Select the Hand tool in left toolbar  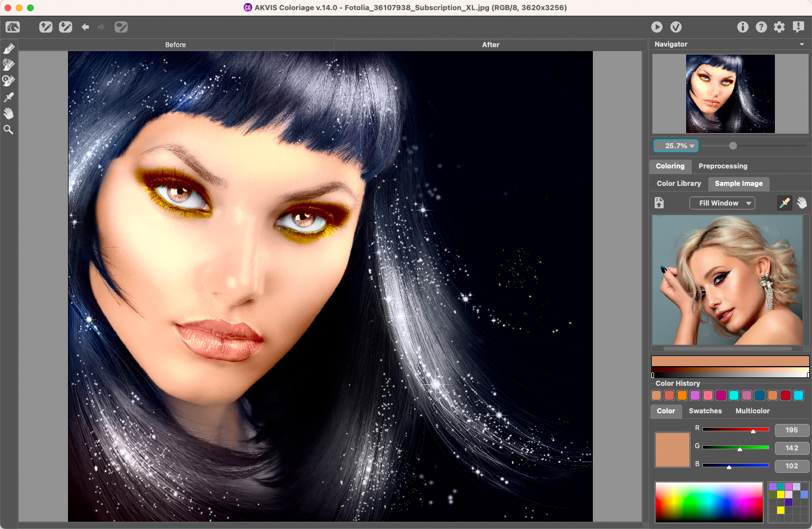click(8, 113)
